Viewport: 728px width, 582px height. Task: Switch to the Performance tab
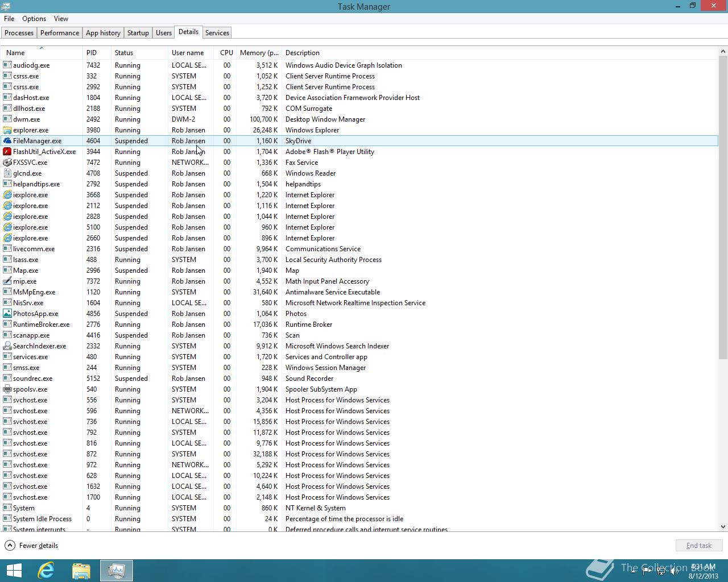pyautogui.click(x=60, y=33)
